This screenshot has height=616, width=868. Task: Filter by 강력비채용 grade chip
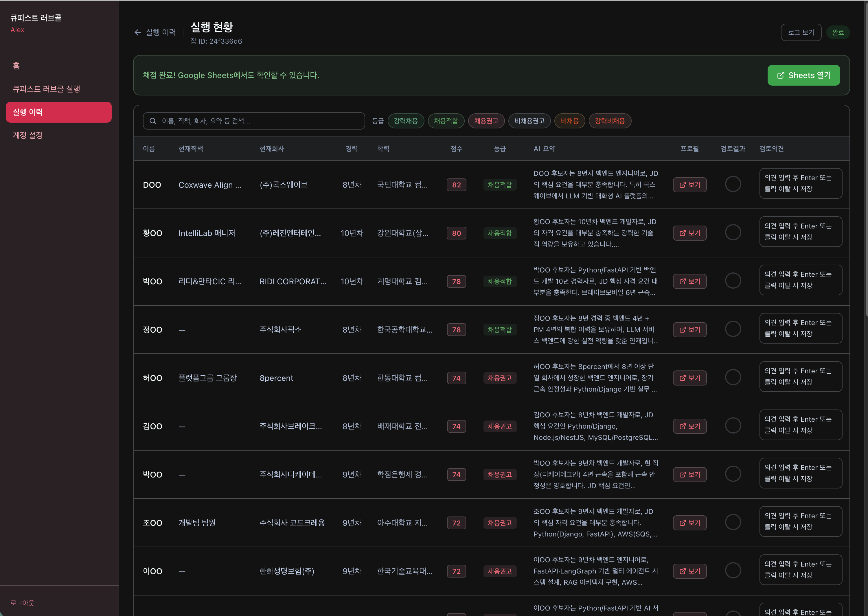point(610,121)
